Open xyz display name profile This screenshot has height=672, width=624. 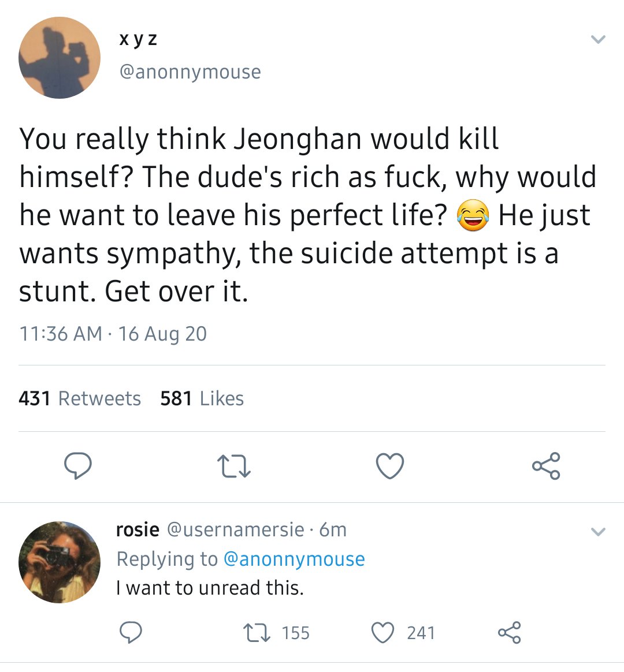(x=138, y=39)
